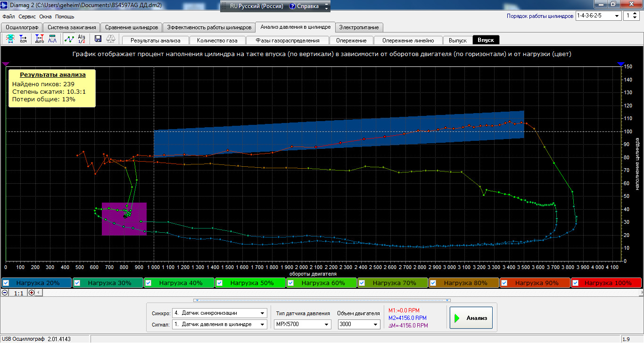This screenshot has width=644, height=343.
Task: Click the yellow Результаты анализа info box
Action: click(52, 88)
